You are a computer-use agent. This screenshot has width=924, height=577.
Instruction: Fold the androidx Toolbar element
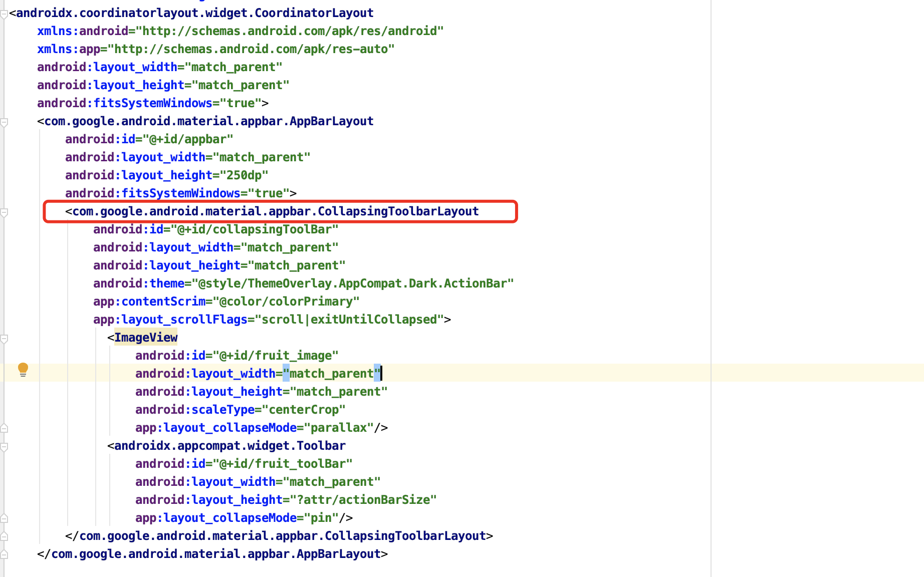click(4, 447)
